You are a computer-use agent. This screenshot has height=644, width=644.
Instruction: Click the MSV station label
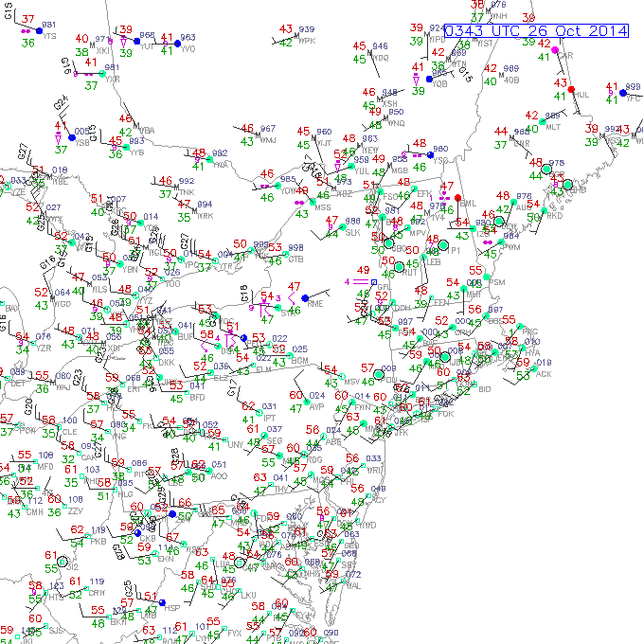pos(352,382)
